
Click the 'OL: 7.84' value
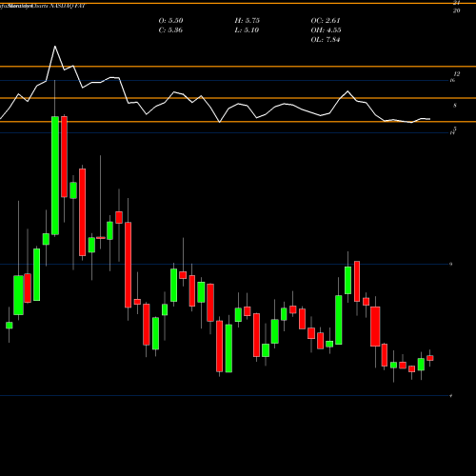click(x=326, y=40)
